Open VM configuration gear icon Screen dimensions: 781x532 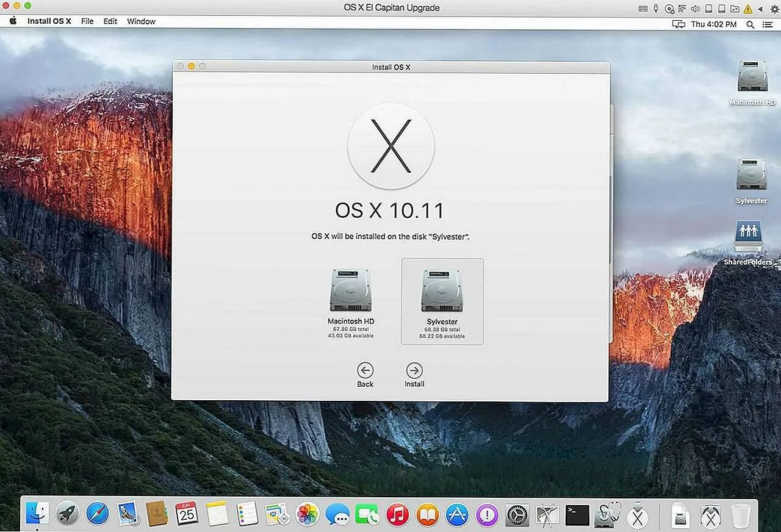[775, 9]
